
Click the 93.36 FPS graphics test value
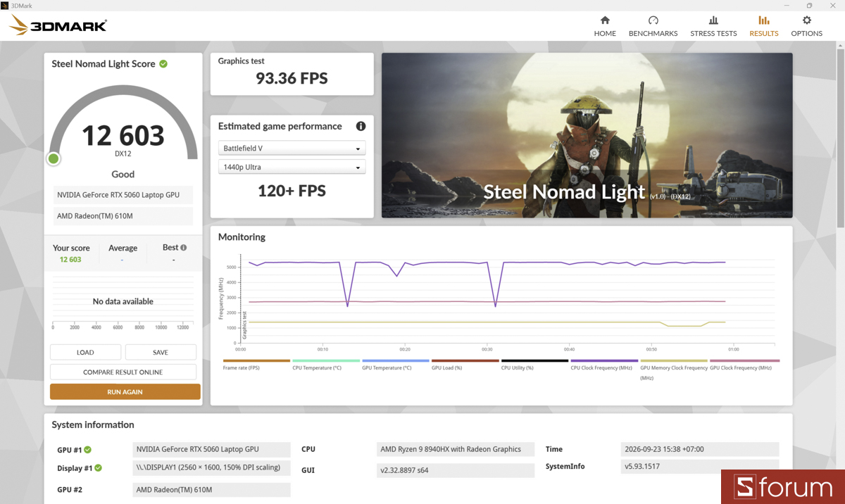[x=292, y=78]
